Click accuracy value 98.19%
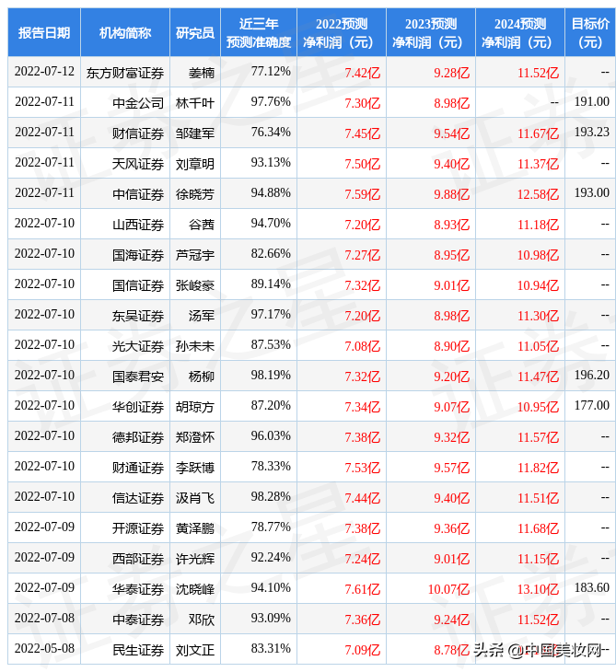 tap(271, 375)
